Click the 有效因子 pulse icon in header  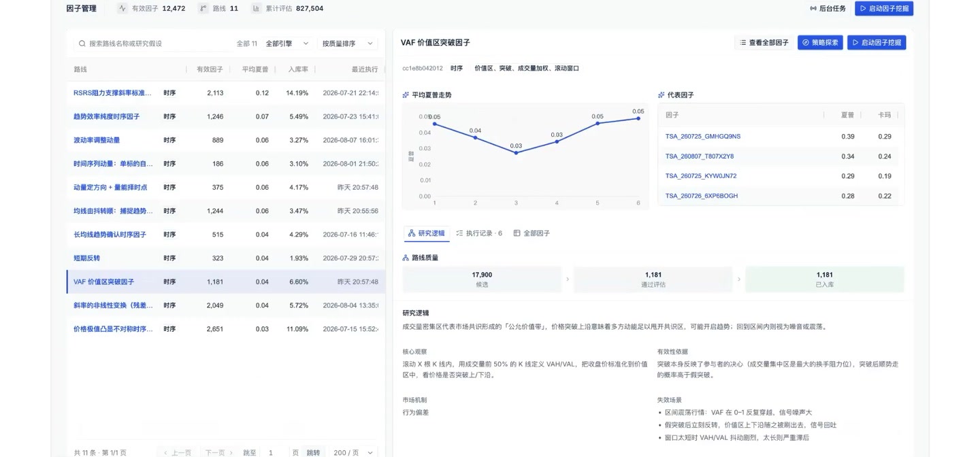tap(122, 8)
